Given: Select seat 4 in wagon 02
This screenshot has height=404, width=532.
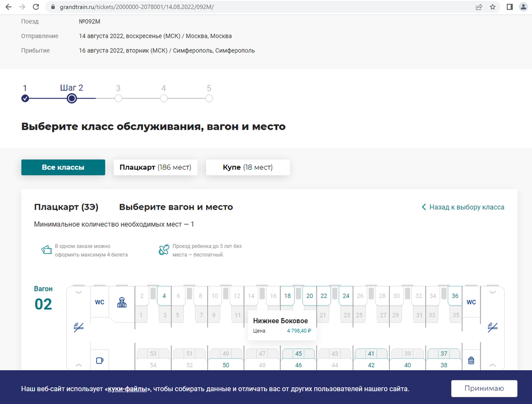Looking at the screenshot, I should pos(164,296).
